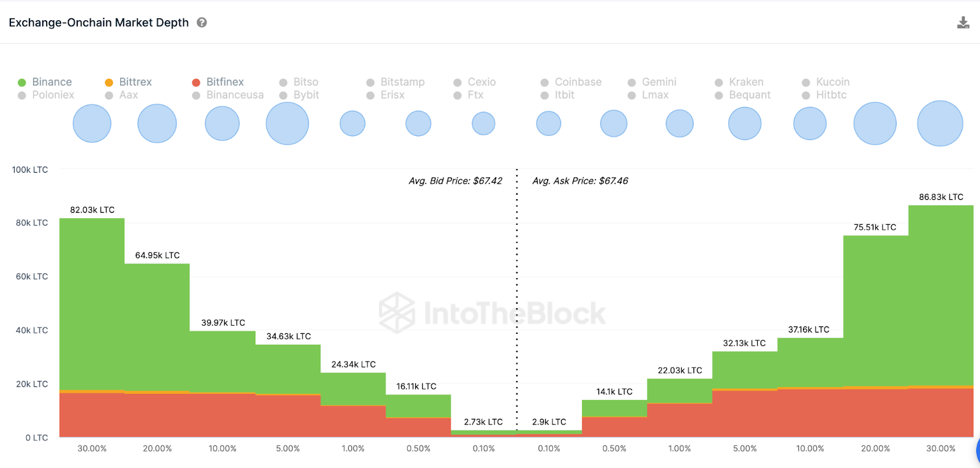The width and height of the screenshot is (980, 468).
Task: Toggle Binanceusa legend entry
Action: 228,95
